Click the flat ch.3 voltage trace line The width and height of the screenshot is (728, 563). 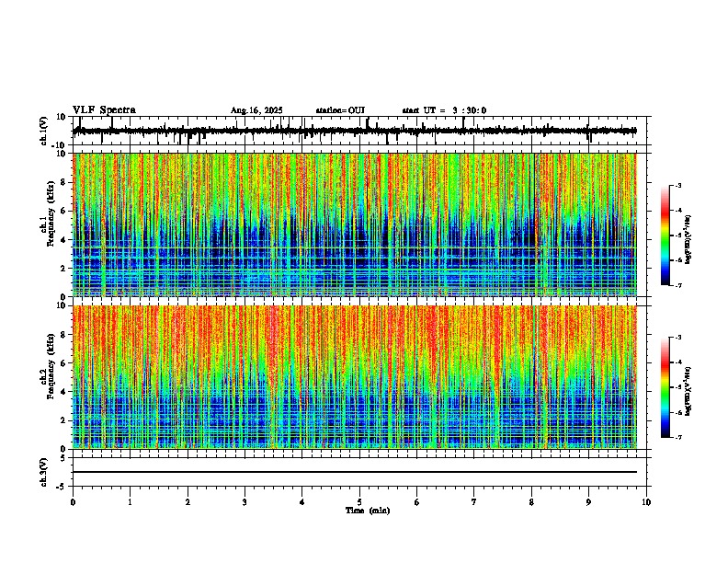(355, 472)
